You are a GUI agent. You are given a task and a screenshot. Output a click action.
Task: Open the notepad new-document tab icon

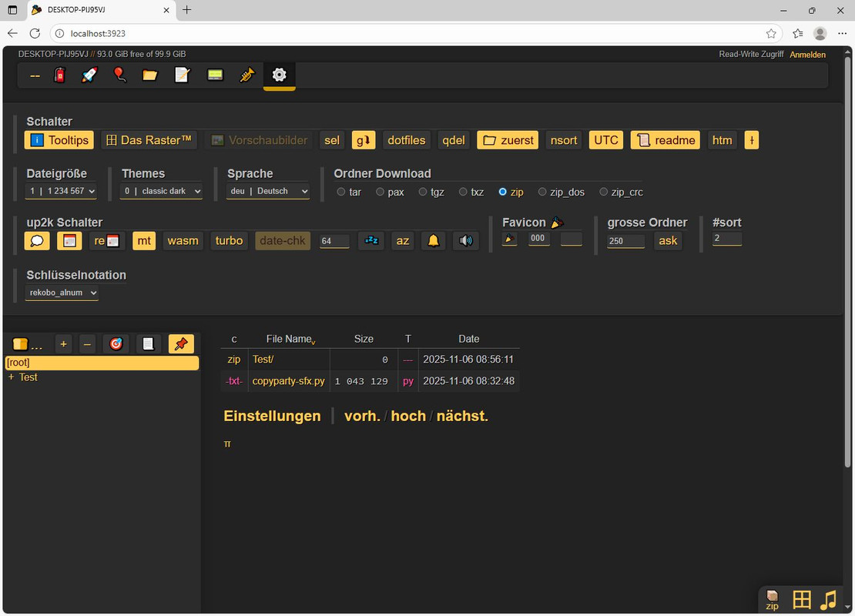click(x=182, y=75)
